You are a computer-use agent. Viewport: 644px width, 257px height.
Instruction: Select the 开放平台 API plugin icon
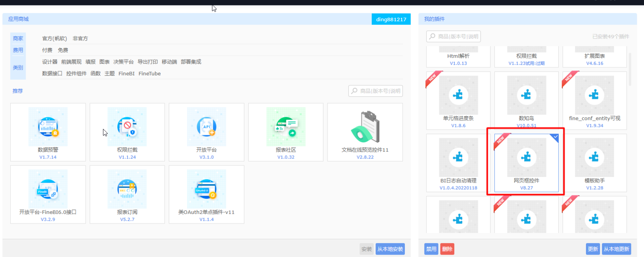click(206, 127)
